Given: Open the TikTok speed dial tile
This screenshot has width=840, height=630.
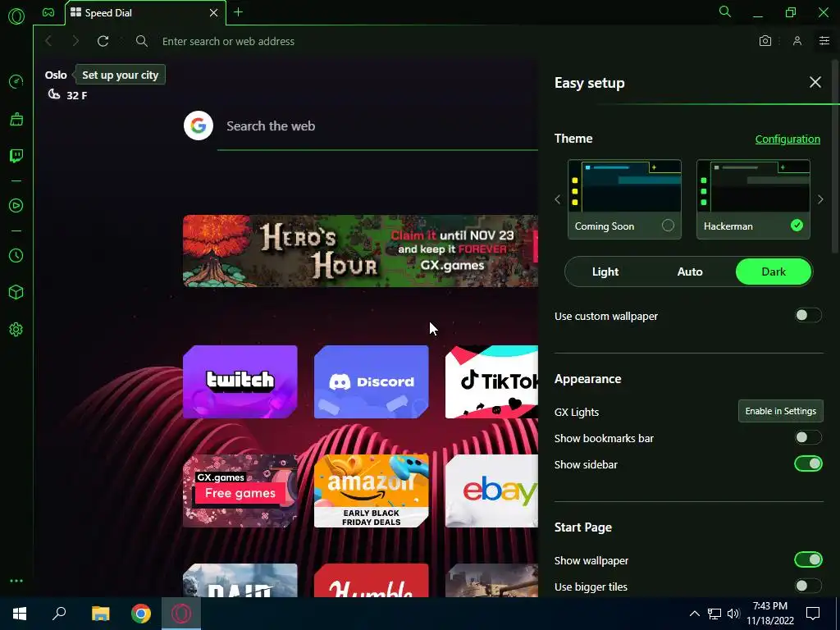Looking at the screenshot, I should coord(492,381).
